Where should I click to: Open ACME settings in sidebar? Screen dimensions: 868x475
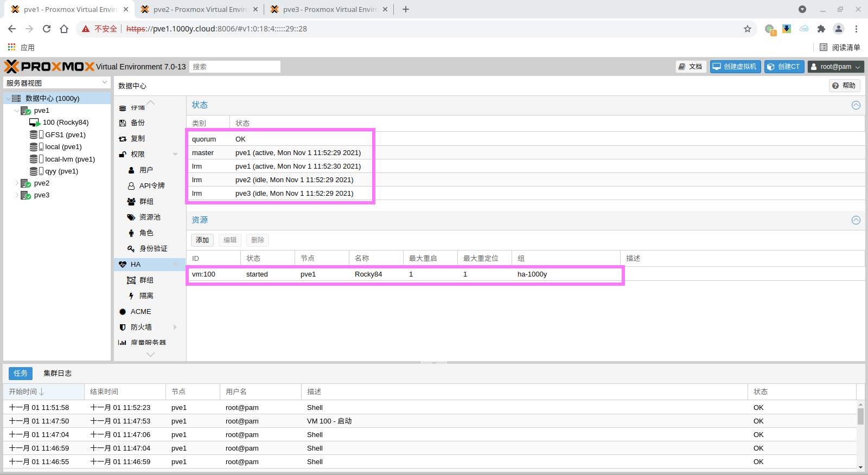point(141,312)
